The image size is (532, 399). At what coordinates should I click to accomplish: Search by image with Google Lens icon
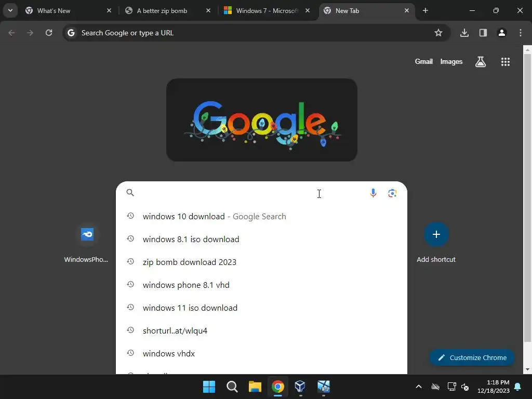pos(392,193)
